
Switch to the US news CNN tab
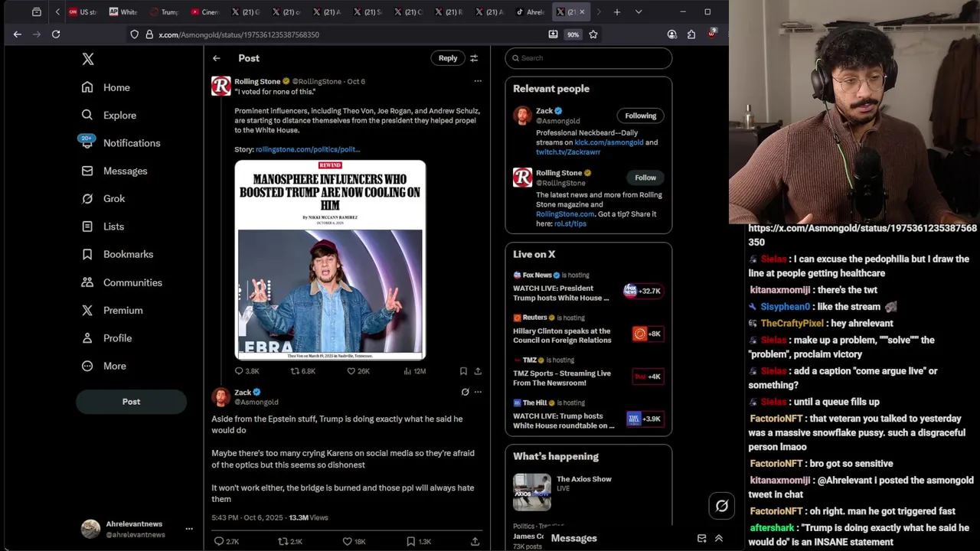coord(83,11)
